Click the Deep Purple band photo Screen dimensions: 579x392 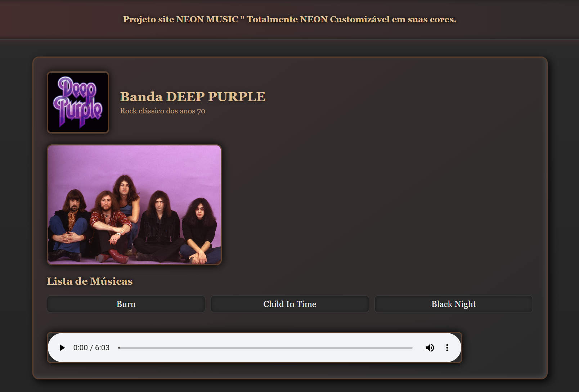pos(134,205)
